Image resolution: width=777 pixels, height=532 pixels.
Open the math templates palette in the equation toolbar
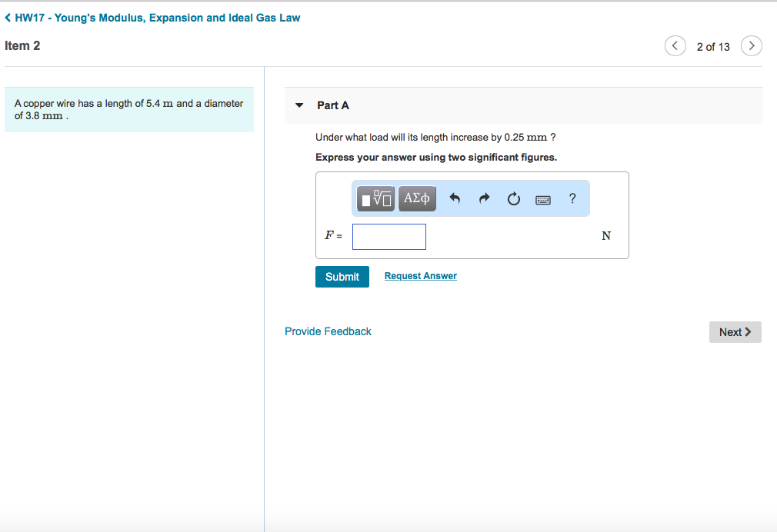click(x=374, y=198)
